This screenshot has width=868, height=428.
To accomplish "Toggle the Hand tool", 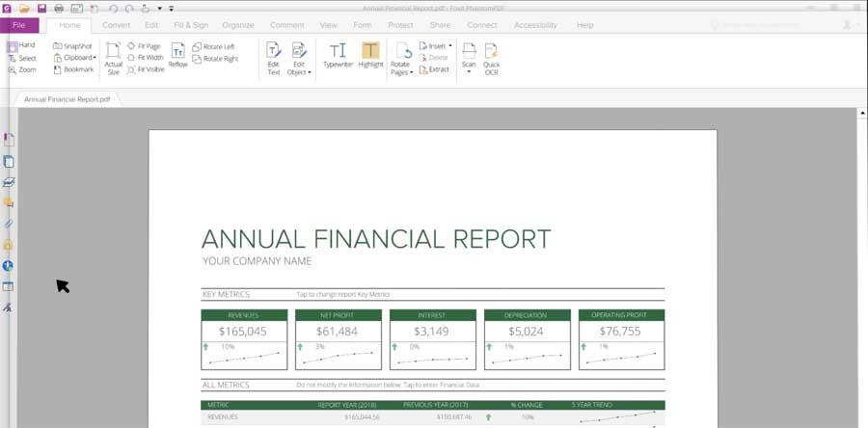I will tap(21, 45).
